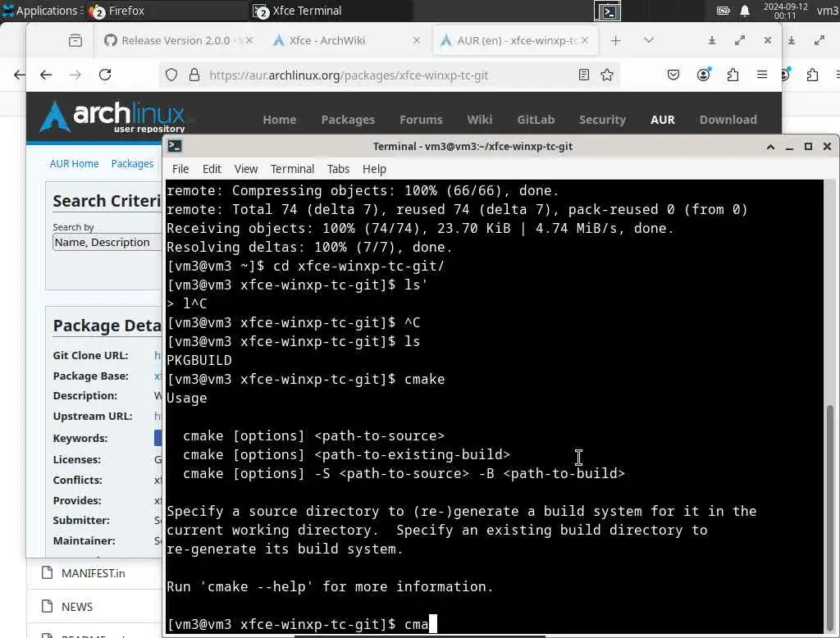Open the terminal View menu
840x638 pixels.
click(x=246, y=169)
